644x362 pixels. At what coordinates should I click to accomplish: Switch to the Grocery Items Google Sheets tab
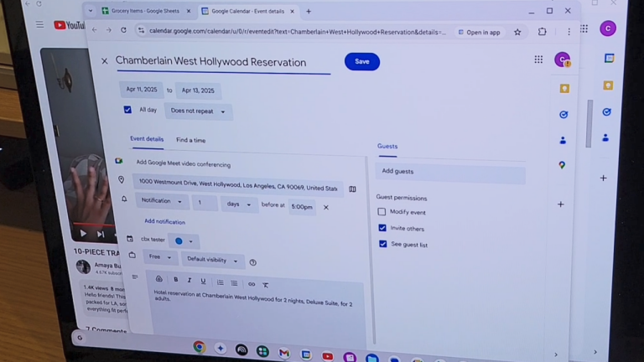pos(146,11)
